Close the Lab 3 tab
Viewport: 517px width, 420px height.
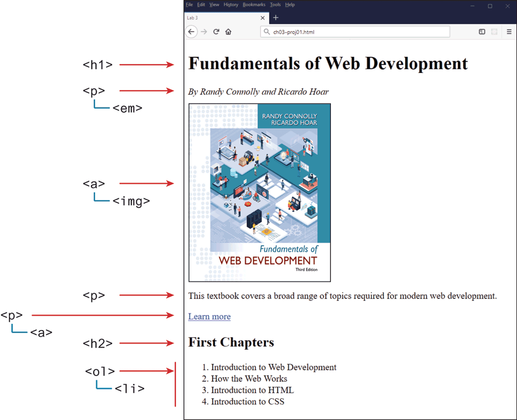click(x=262, y=18)
